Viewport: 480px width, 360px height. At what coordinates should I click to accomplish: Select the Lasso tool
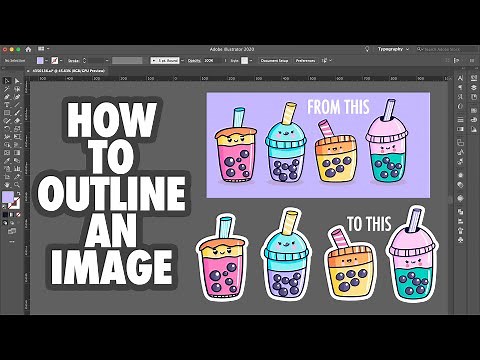pyautogui.click(x=17, y=89)
